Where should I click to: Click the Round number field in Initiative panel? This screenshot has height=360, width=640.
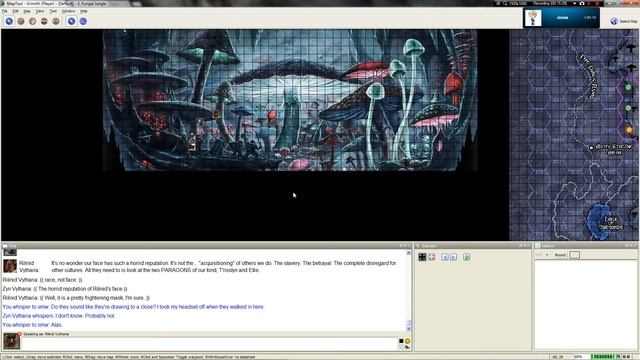(x=574, y=255)
